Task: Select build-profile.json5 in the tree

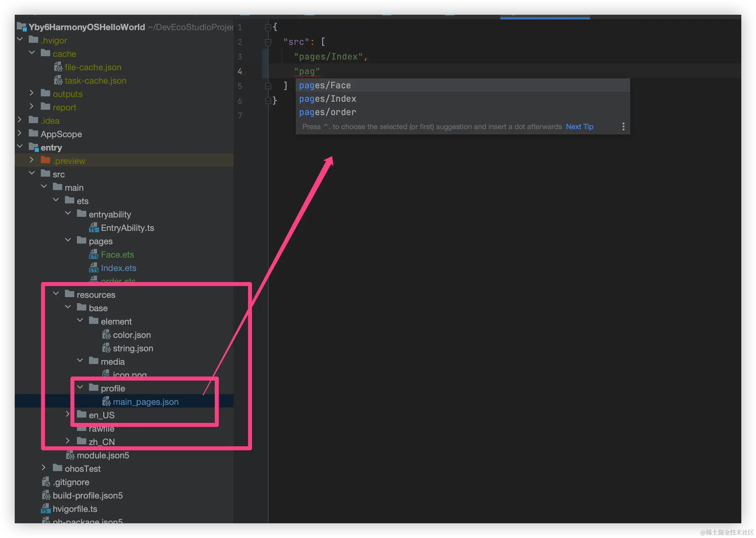Action: point(88,496)
